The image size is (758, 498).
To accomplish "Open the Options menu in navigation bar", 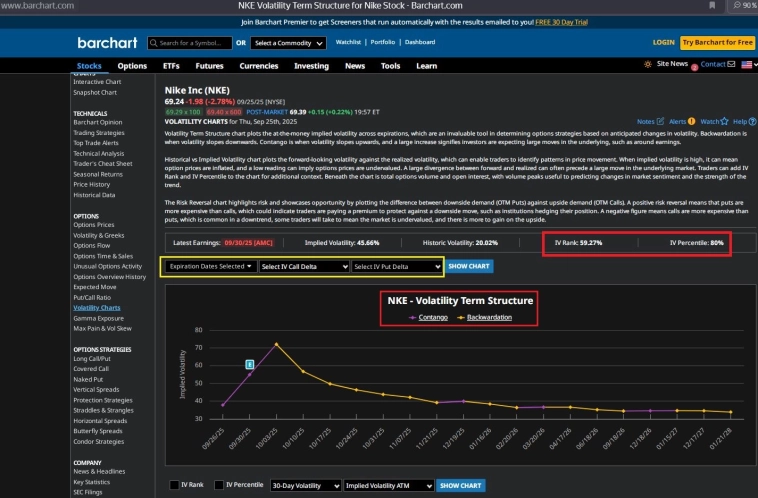I will 132,66.
